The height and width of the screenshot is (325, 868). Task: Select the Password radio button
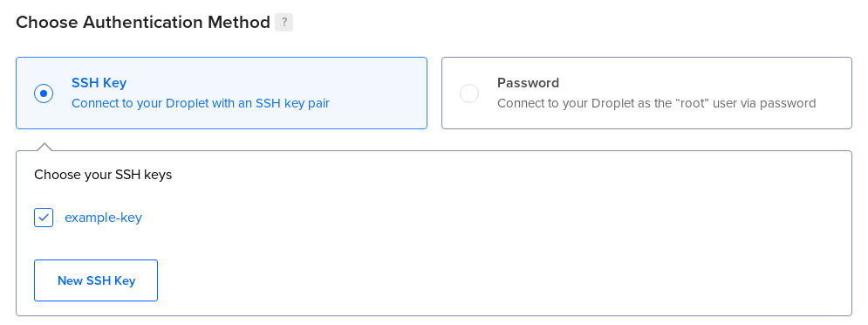pyautogui.click(x=469, y=93)
